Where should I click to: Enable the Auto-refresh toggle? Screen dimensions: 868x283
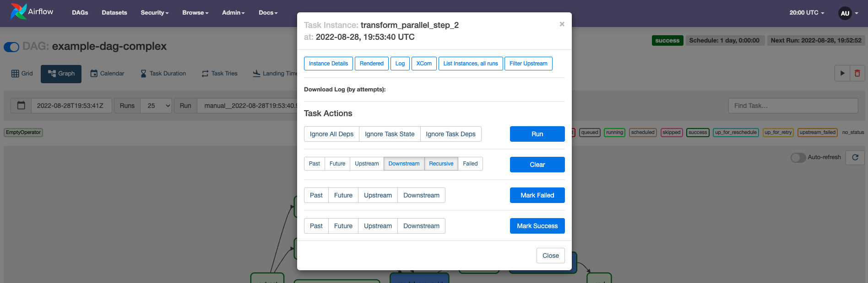[x=798, y=157]
